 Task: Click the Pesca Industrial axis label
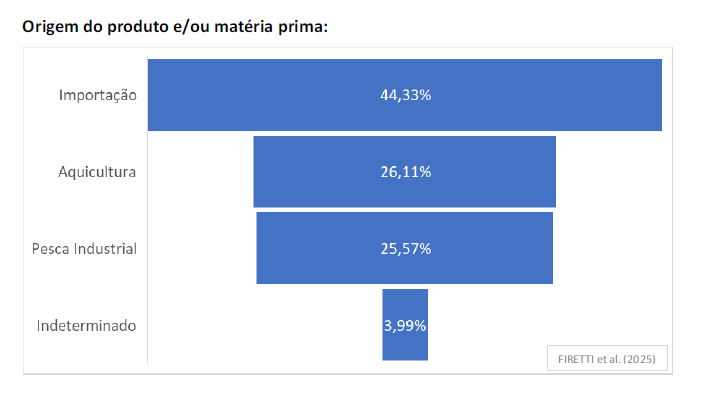point(84,248)
